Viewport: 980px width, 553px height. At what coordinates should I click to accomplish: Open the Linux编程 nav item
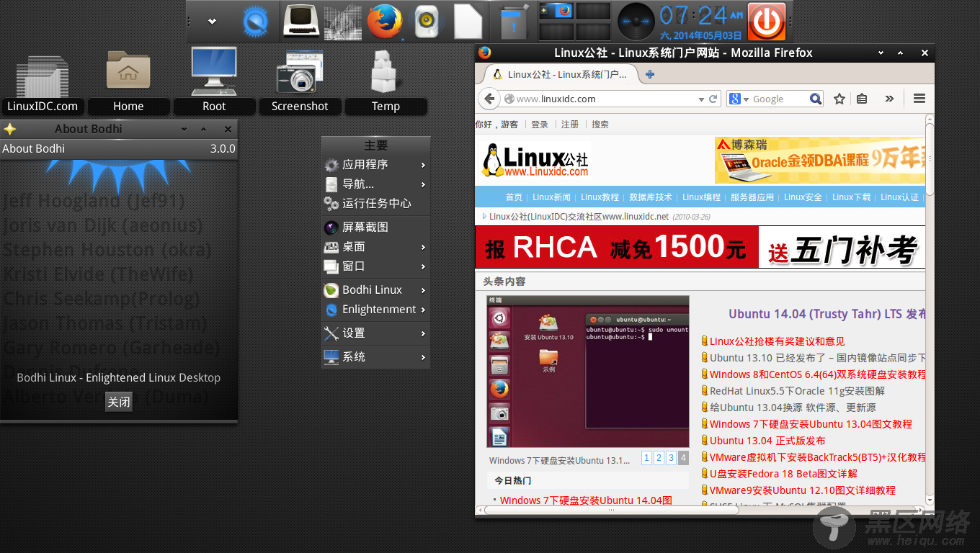701,197
